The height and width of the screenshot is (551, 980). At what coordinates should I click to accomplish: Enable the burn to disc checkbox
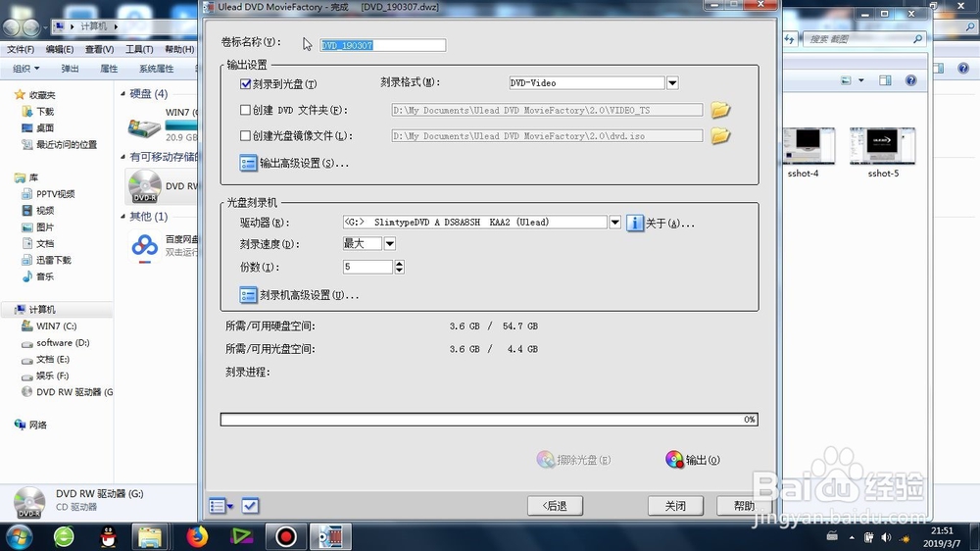click(246, 83)
